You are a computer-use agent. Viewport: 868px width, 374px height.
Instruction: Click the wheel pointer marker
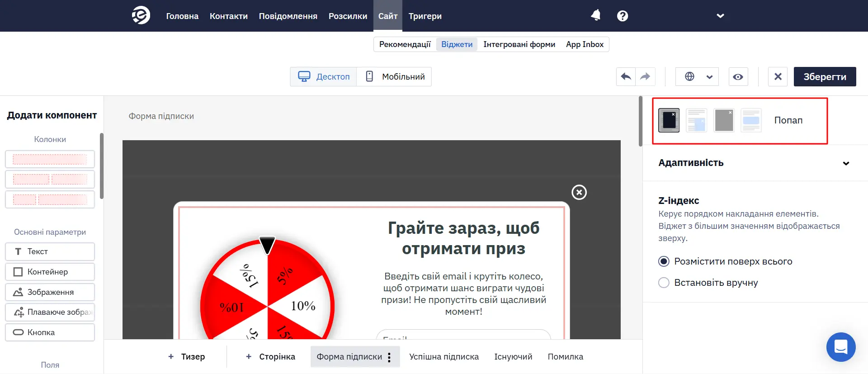pos(267,245)
